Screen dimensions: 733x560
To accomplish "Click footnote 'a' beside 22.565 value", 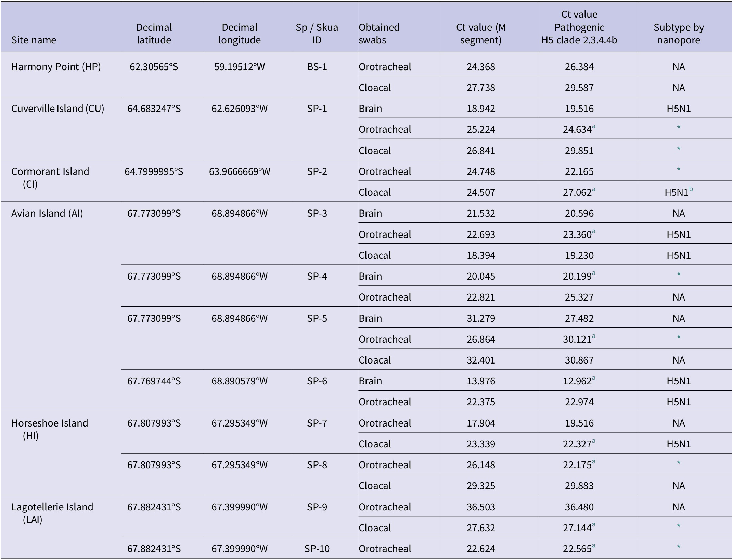I will point(594,546).
